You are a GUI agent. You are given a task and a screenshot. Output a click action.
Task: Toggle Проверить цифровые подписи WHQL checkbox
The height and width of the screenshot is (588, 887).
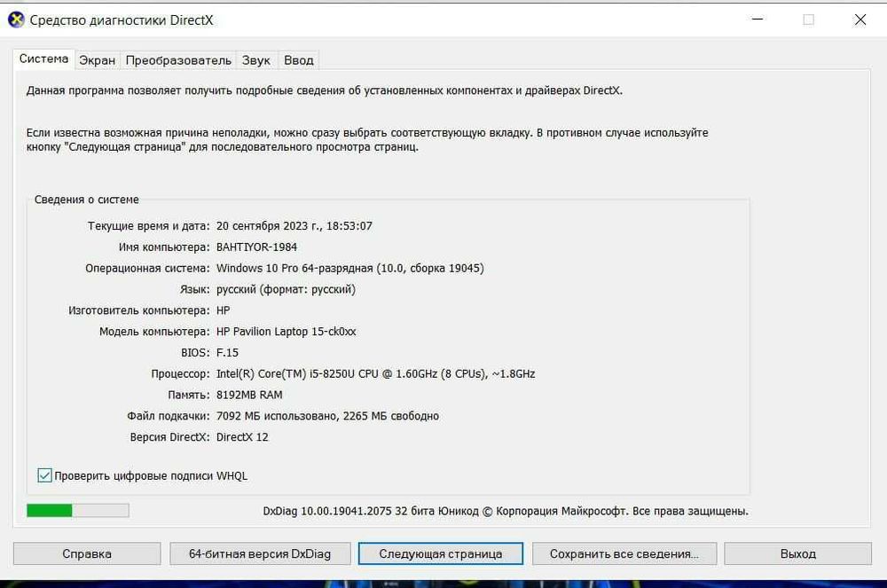tap(44, 475)
